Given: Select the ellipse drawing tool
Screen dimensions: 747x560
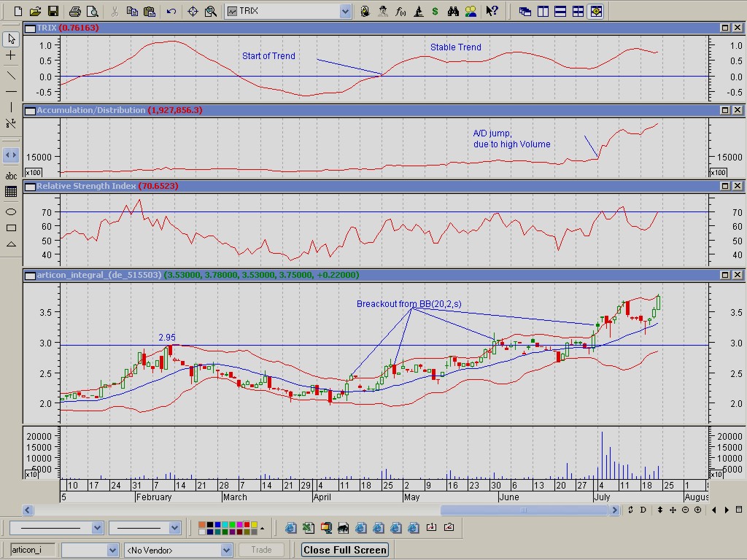Looking at the screenshot, I should 11,211.
